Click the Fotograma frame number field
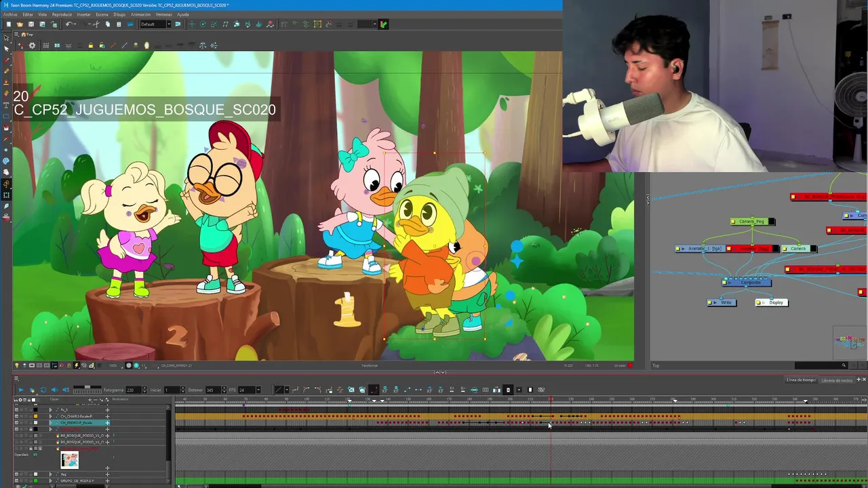The image size is (868, 488). pyautogui.click(x=134, y=390)
